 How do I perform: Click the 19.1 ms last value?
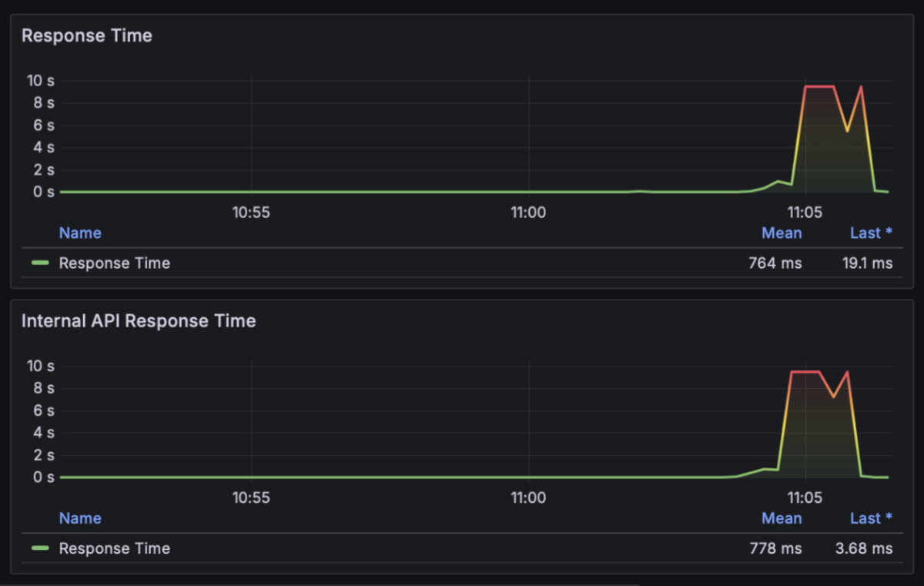(x=867, y=263)
